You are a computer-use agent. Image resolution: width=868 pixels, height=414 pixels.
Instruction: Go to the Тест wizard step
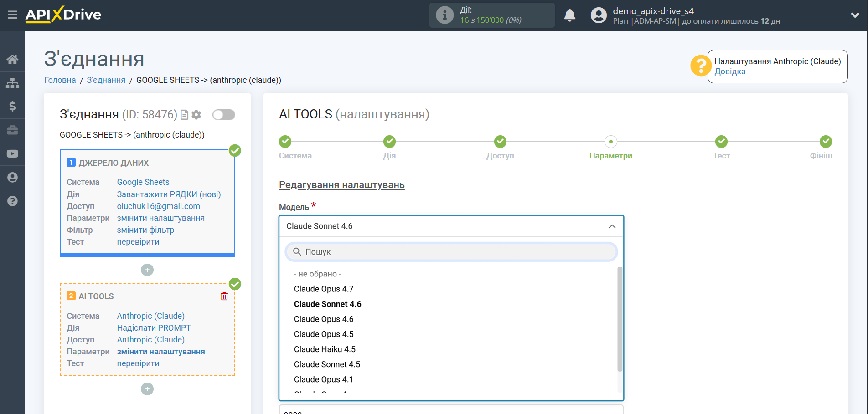[721, 142]
